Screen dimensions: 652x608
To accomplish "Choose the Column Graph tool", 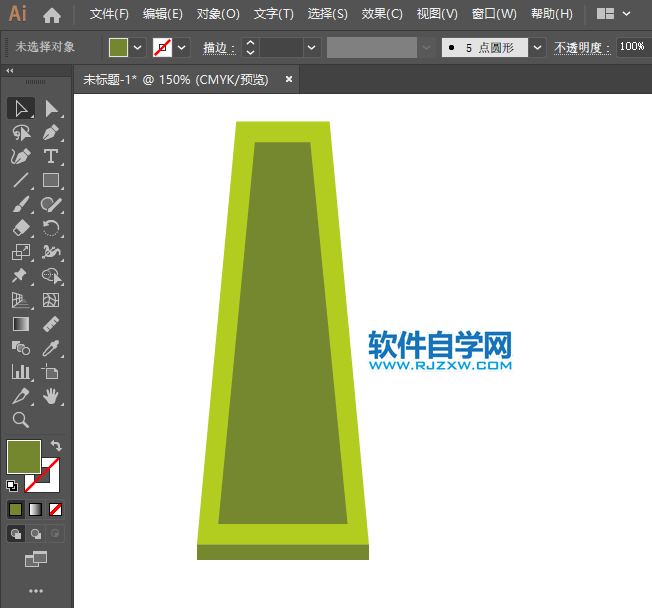I will (21, 372).
